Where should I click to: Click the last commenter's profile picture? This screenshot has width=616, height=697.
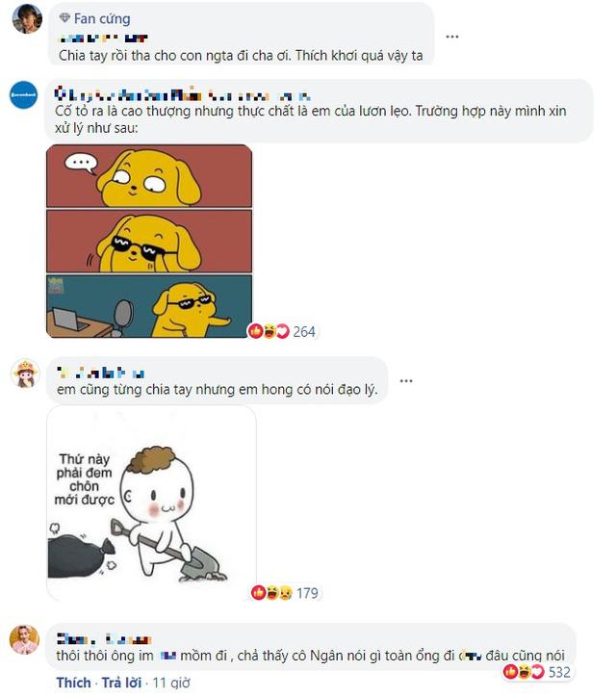(26, 640)
